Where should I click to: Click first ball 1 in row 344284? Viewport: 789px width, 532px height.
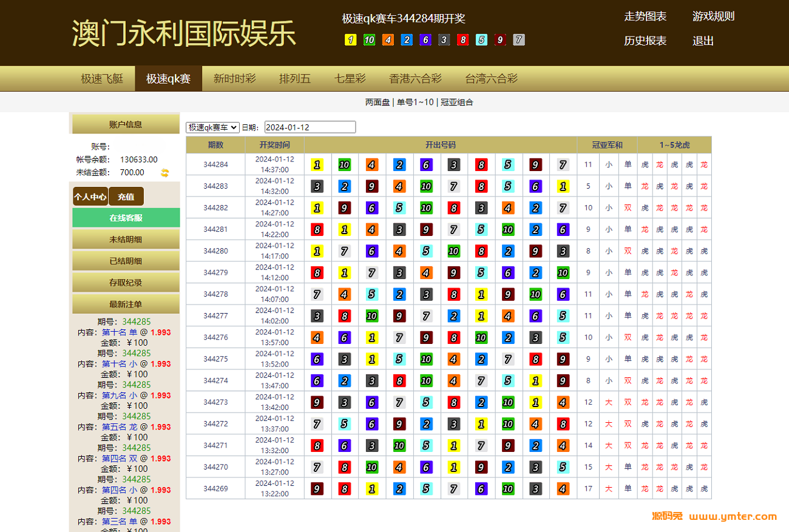pos(317,164)
